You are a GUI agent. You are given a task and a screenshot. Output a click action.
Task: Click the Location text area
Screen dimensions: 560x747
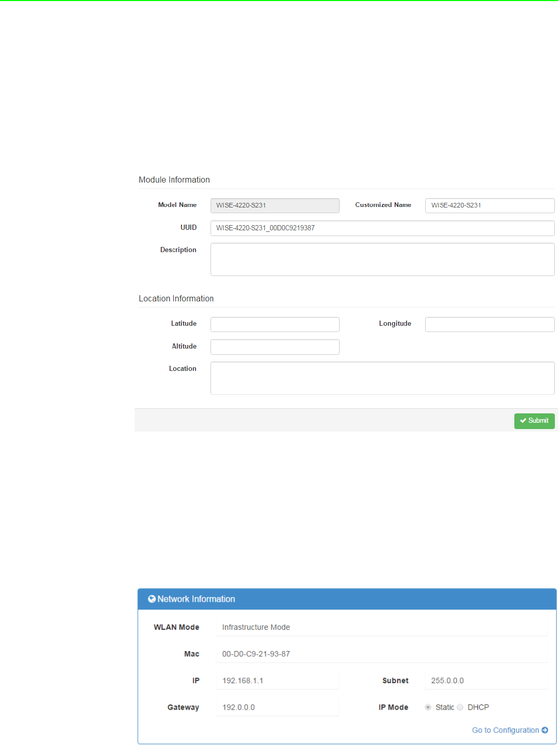(x=382, y=378)
